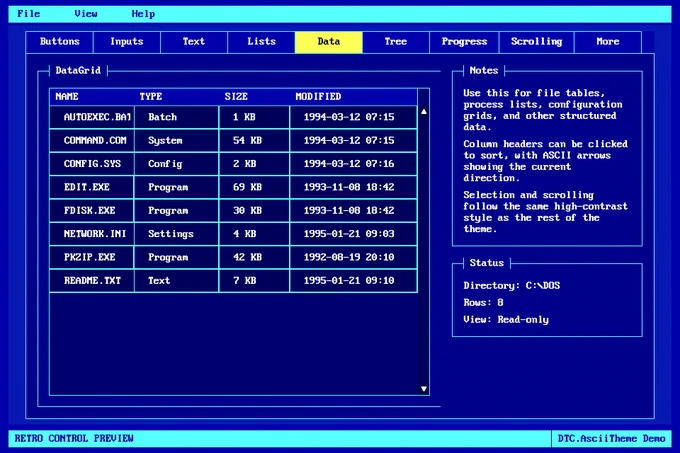The width and height of the screenshot is (680, 453).
Task: Click the DataGrid vertical scrollbar track
Action: 424,250
